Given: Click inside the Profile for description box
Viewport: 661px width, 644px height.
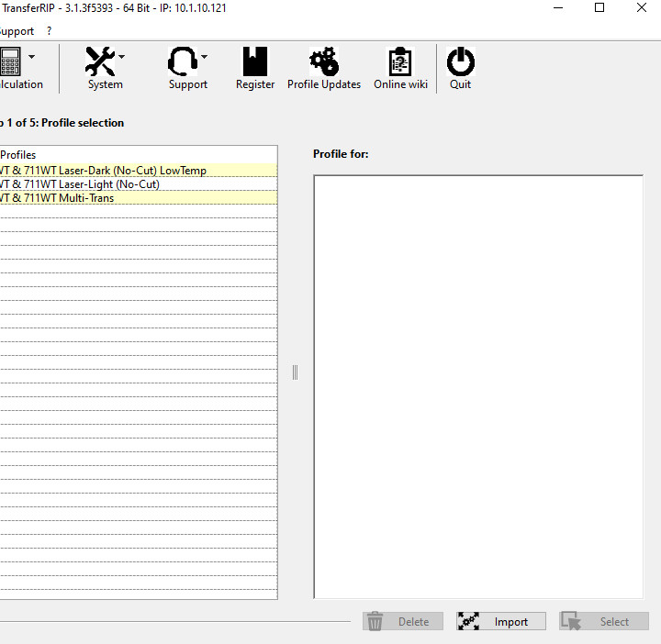Looking at the screenshot, I should (x=478, y=386).
